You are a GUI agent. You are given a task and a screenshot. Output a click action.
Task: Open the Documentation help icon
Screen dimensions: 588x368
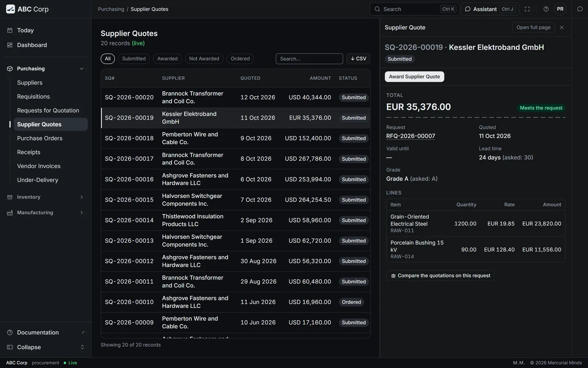click(x=10, y=332)
